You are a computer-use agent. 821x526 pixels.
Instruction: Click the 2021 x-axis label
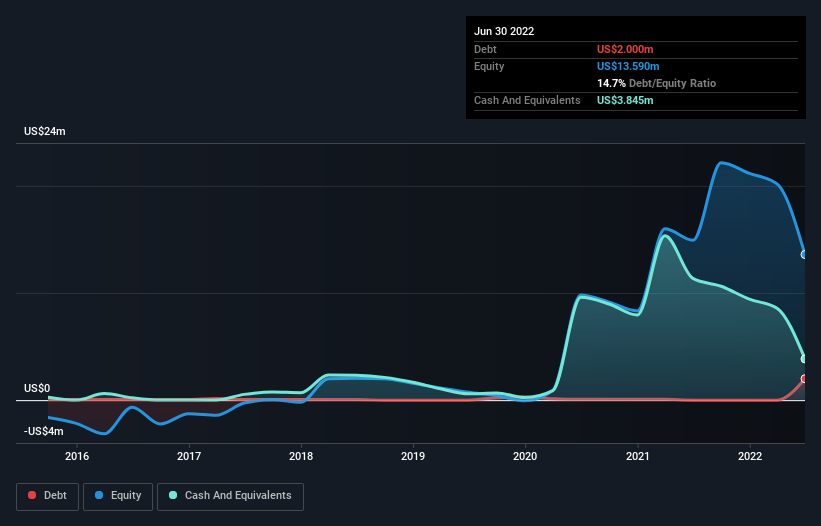pyautogui.click(x=638, y=456)
